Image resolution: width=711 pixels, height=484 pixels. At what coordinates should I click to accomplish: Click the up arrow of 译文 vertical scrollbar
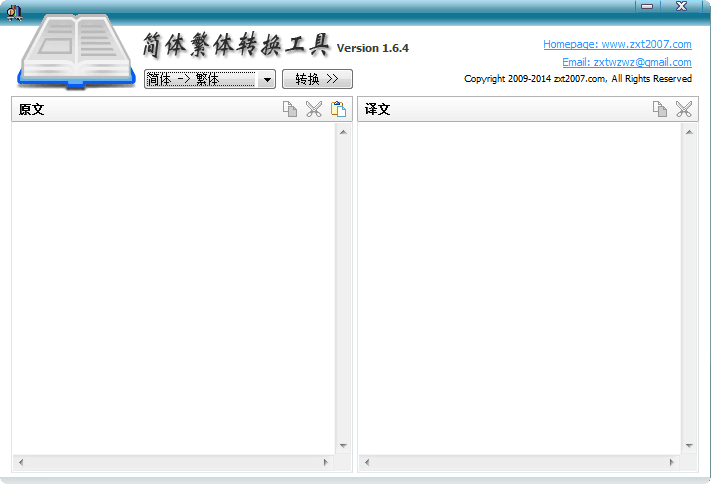tap(689, 132)
